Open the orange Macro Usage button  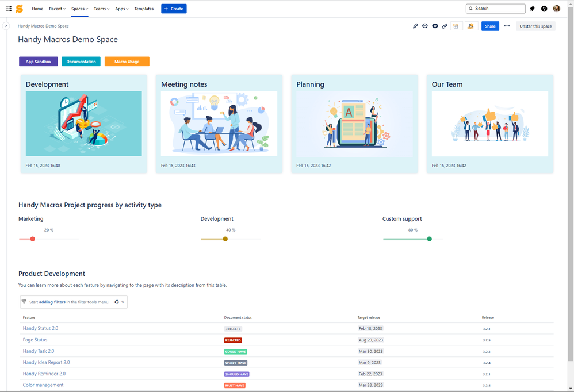(127, 62)
